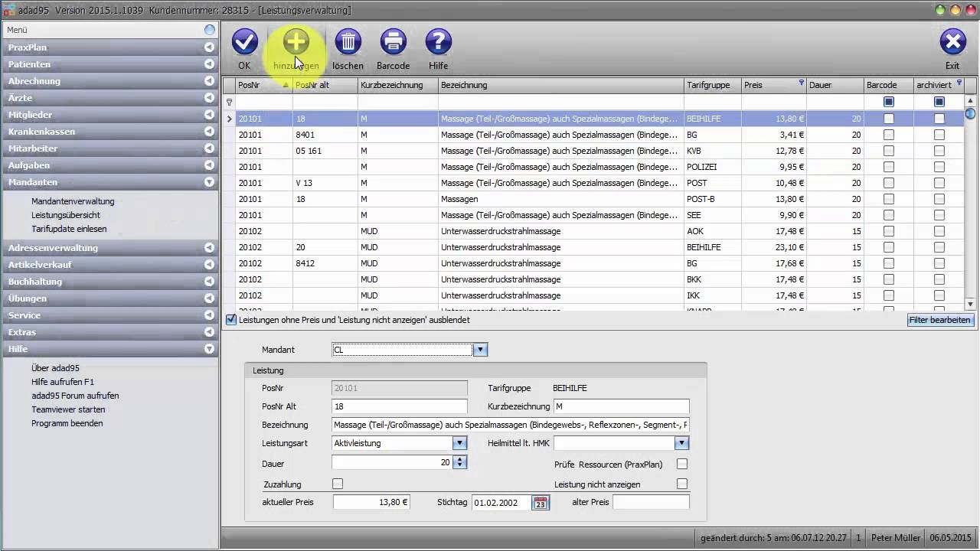Open Leistungsübersicht in the sidebar menu

click(x=66, y=215)
